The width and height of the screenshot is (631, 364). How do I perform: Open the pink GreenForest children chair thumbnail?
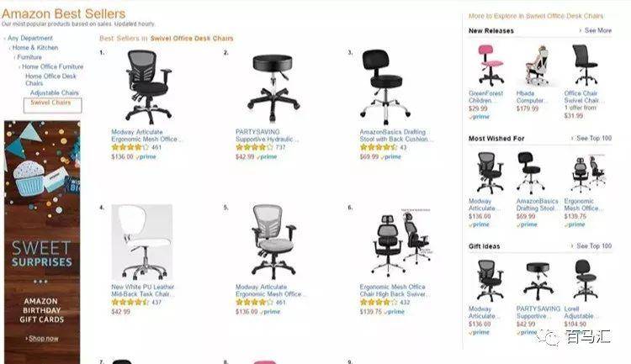490,66
